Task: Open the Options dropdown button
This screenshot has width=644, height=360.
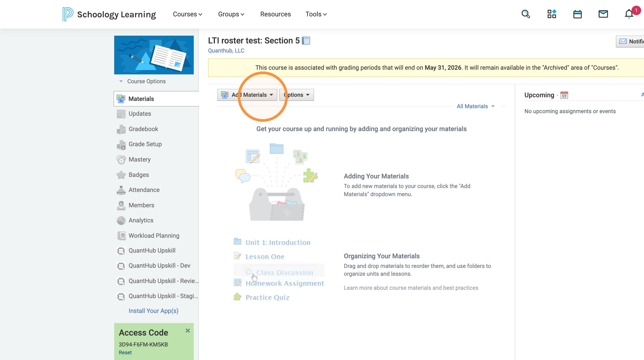Action: pos(297,95)
